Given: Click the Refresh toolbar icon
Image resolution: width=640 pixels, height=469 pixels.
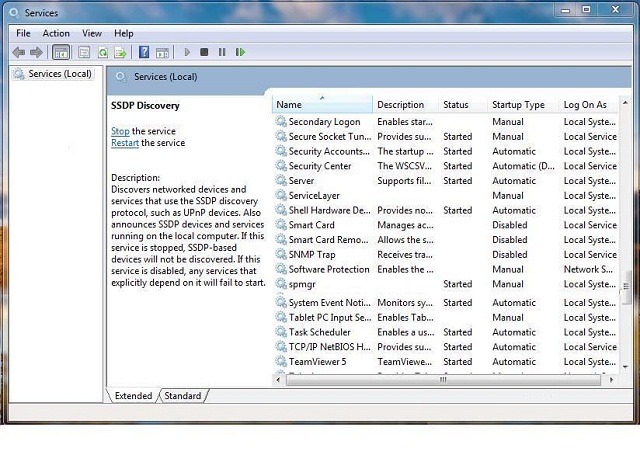Looking at the screenshot, I should click(x=102, y=52).
